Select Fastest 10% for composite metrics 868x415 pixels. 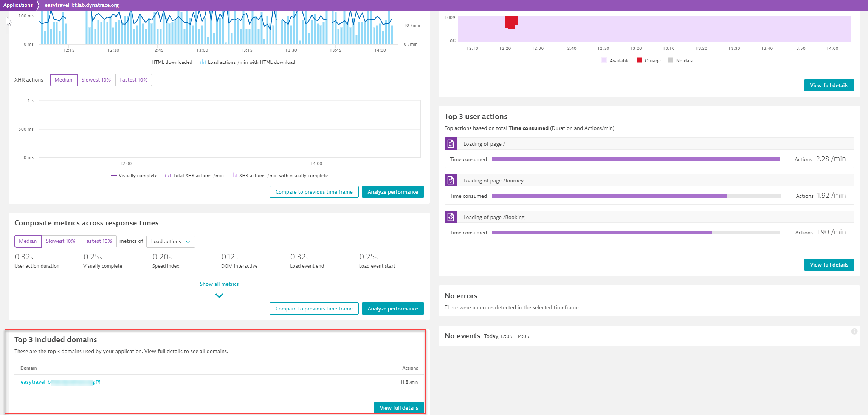[98, 241]
